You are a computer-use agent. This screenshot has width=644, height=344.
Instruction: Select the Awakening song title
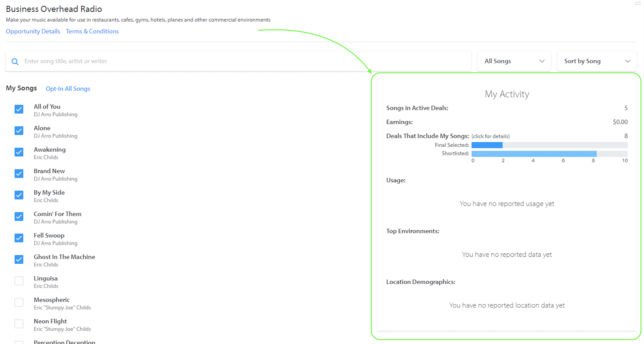pyautogui.click(x=50, y=149)
